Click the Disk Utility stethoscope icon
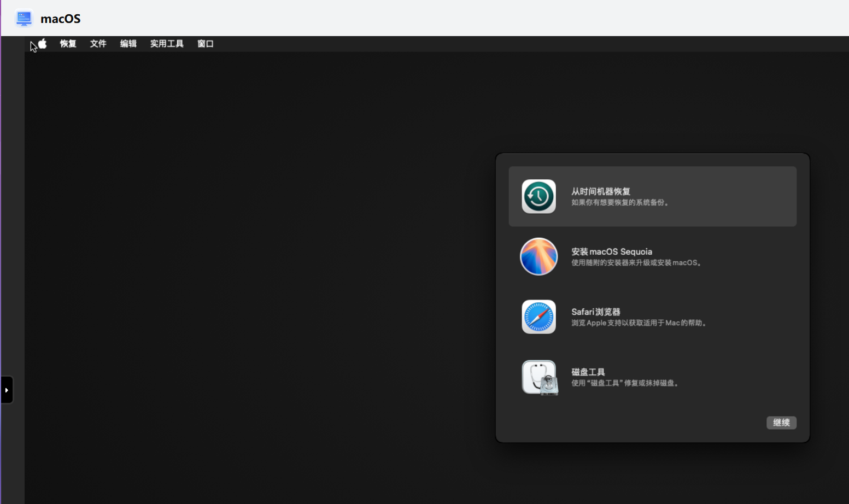This screenshot has width=849, height=504. [540, 377]
